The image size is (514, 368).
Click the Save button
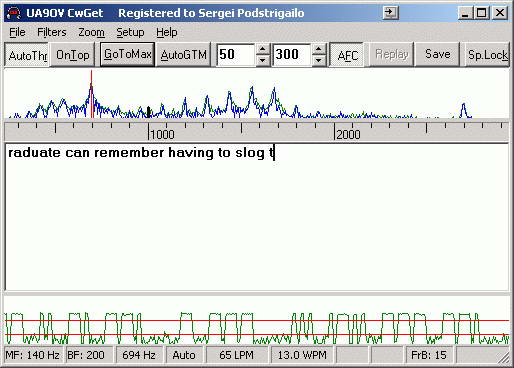click(438, 54)
